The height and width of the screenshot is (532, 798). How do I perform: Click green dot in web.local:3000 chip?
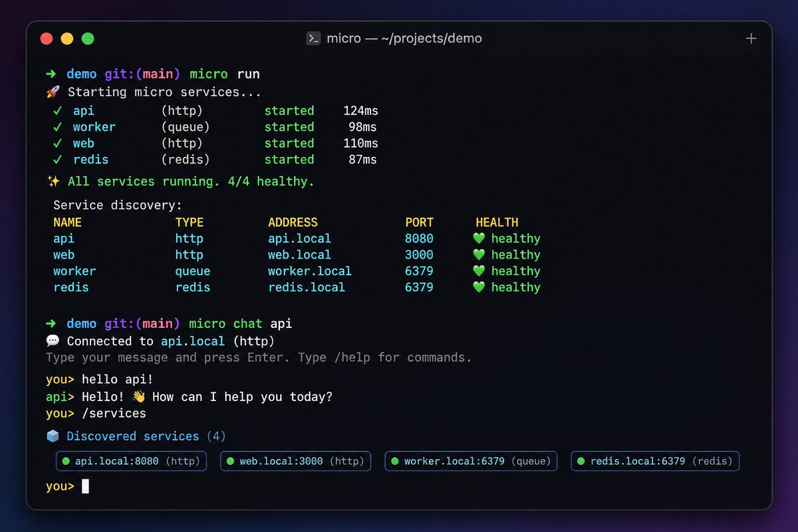coord(230,461)
